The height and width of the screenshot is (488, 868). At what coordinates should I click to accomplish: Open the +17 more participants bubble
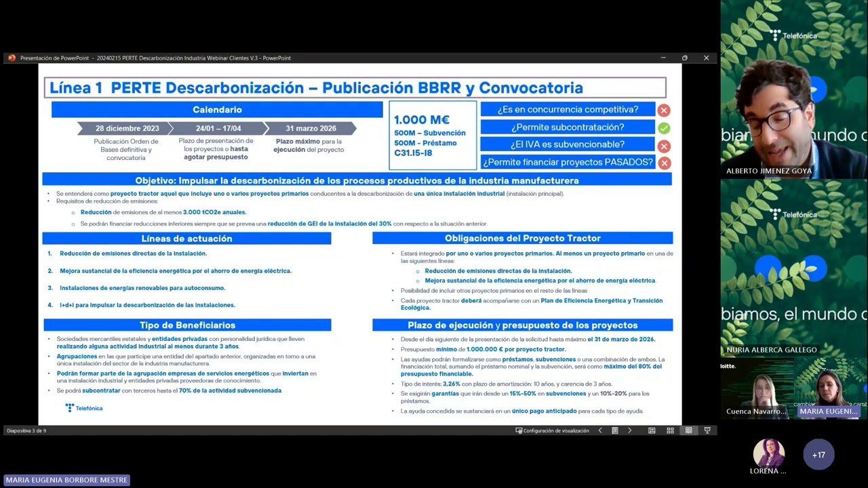818,455
